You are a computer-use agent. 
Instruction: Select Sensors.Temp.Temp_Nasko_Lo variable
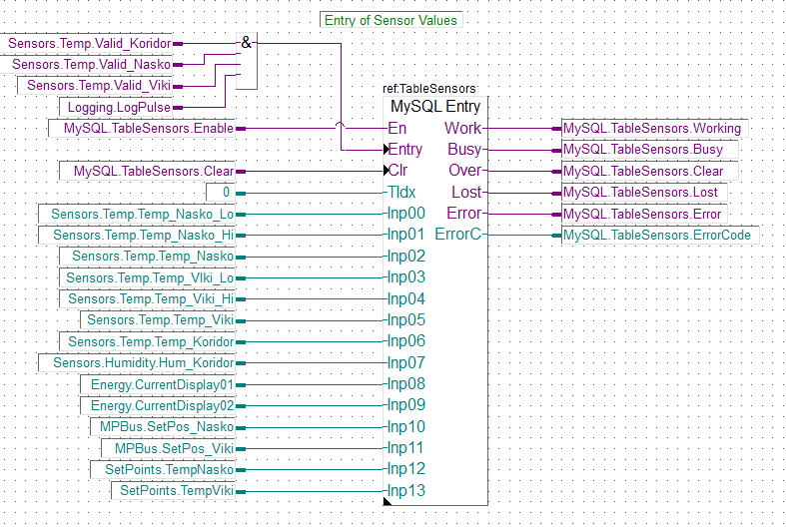(138, 215)
